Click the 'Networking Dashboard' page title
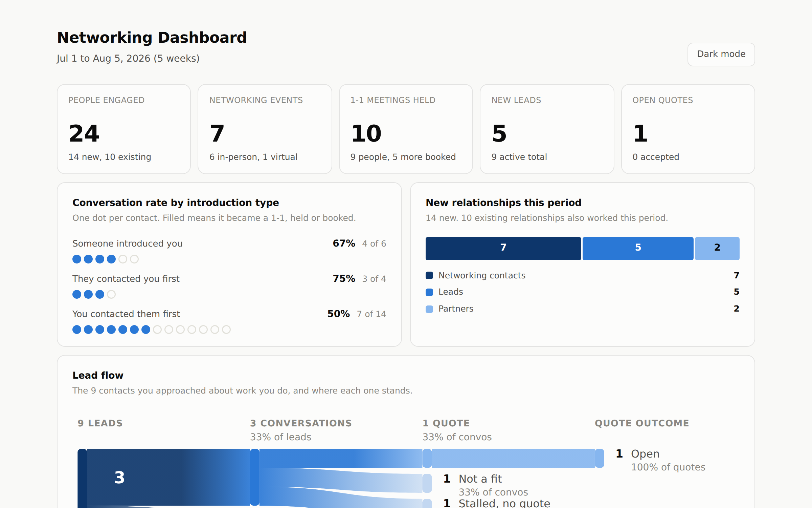812x508 pixels. tap(152, 37)
